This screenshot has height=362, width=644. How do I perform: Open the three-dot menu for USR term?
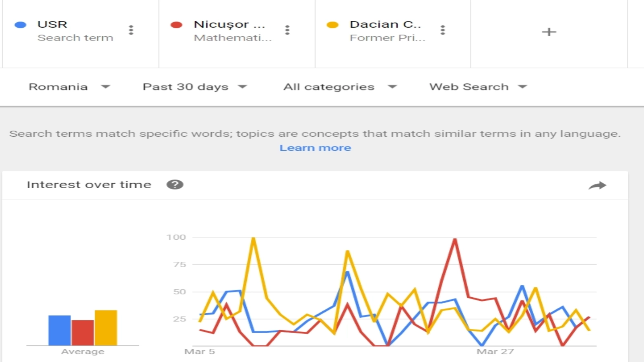(131, 30)
